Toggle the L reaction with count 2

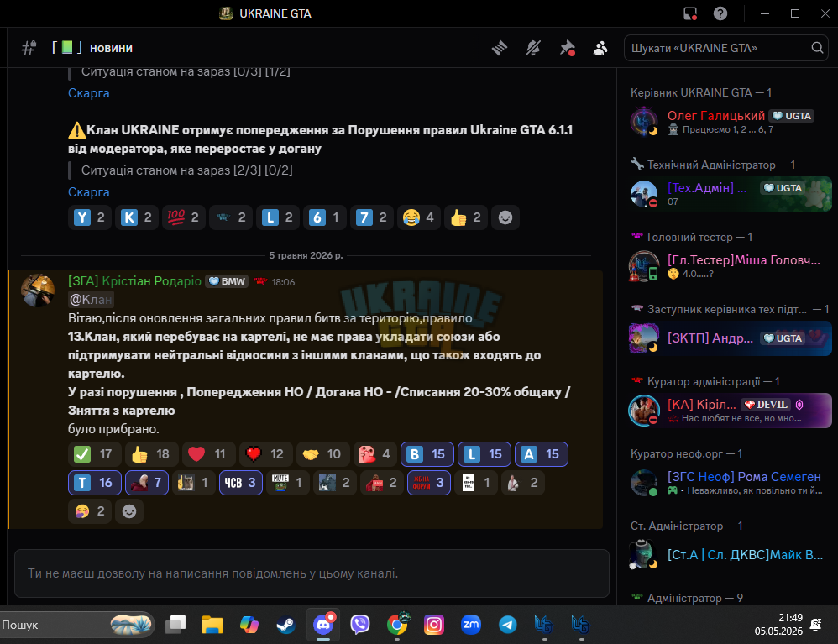(x=278, y=217)
